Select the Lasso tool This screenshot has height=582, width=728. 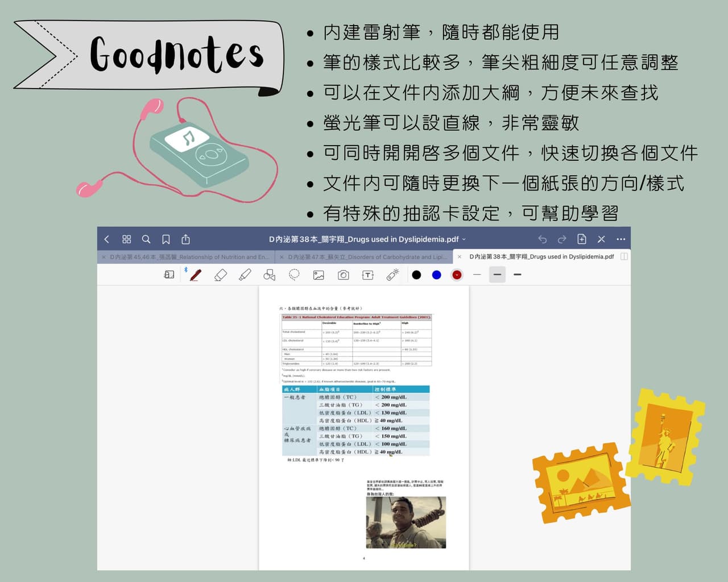(x=294, y=275)
